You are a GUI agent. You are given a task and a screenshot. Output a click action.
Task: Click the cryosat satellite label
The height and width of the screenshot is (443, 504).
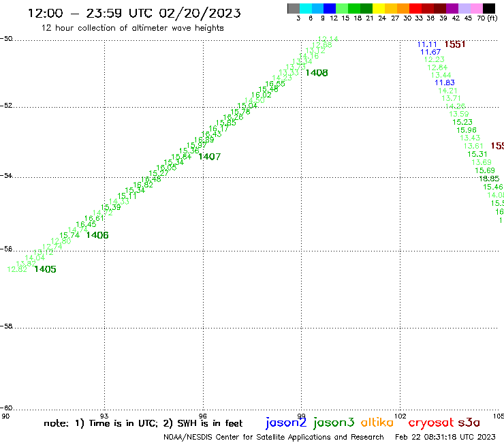[x=431, y=423]
